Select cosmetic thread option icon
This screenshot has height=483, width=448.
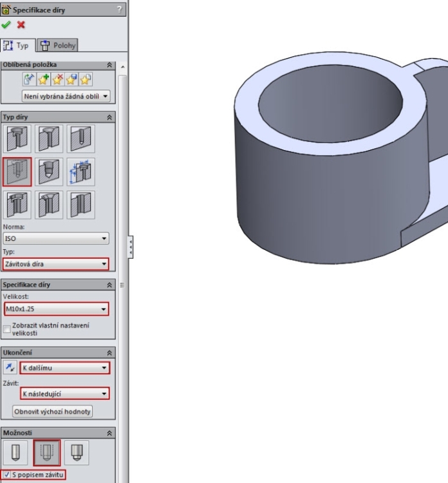(47, 453)
